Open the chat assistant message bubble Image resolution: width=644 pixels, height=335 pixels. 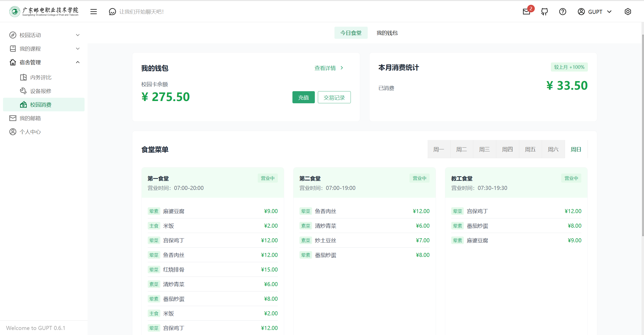click(x=112, y=12)
